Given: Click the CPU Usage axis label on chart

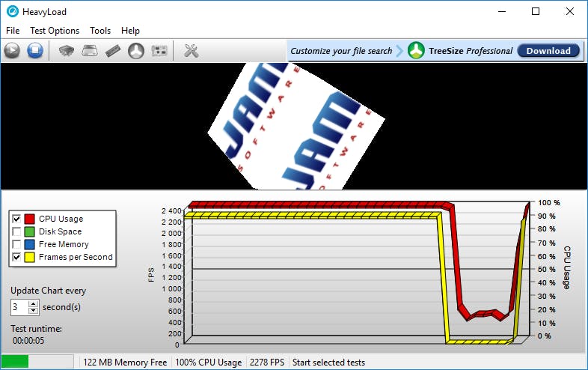Looking at the screenshot, I should click(567, 267).
